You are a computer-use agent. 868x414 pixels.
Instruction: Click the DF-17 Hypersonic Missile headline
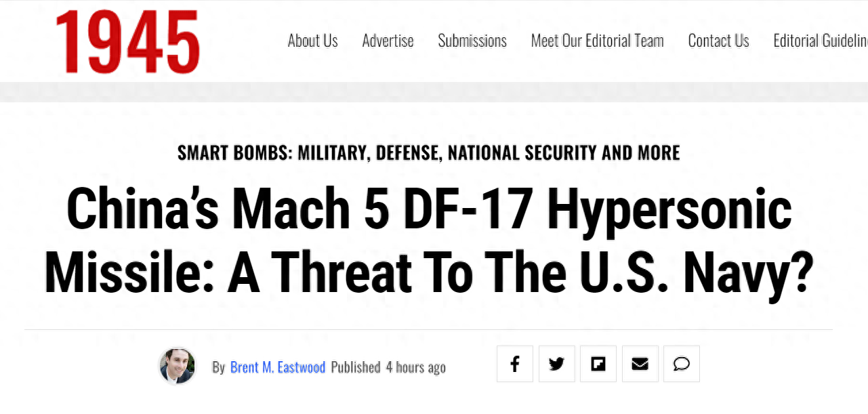pyautogui.click(x=429, y=241)
